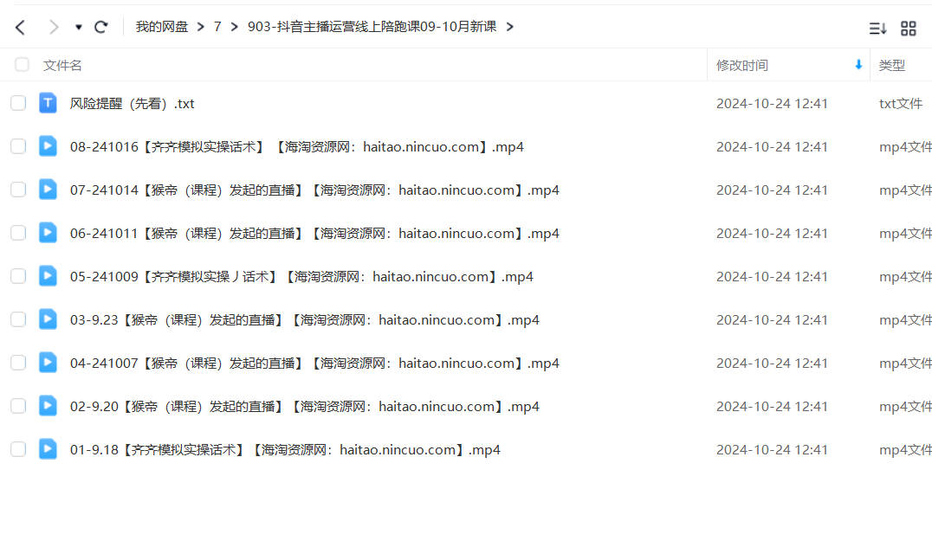Click the video icon for the 05-241009 file

pyautogui.click(x=49, y=276)
